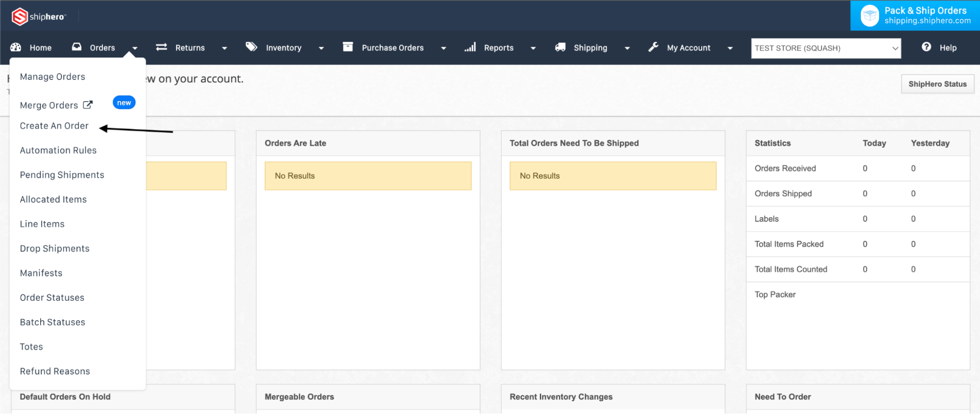Viewport: 980px width, 414px height.
Task: Click the Help question mark icon
Action: (926, 47)
